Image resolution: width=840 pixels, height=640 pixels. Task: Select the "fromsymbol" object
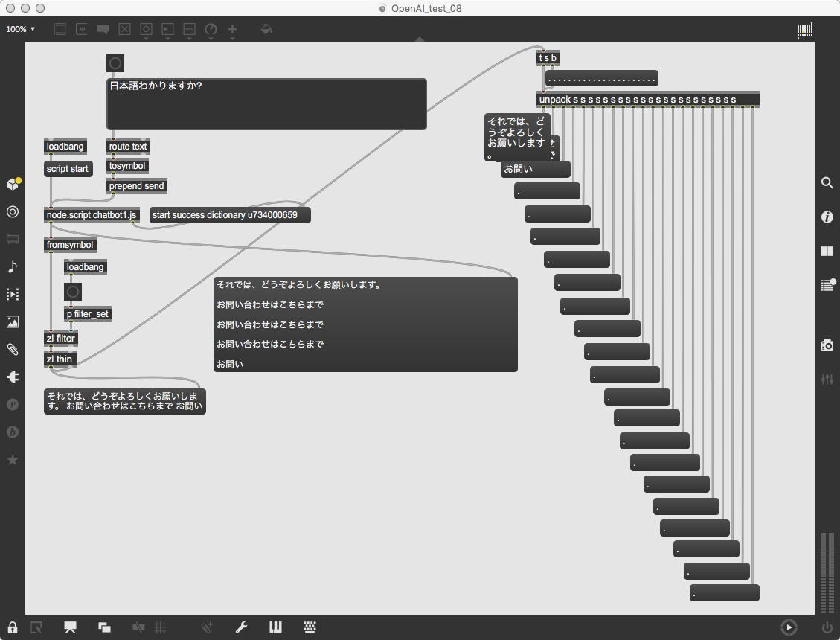point(70,244)
